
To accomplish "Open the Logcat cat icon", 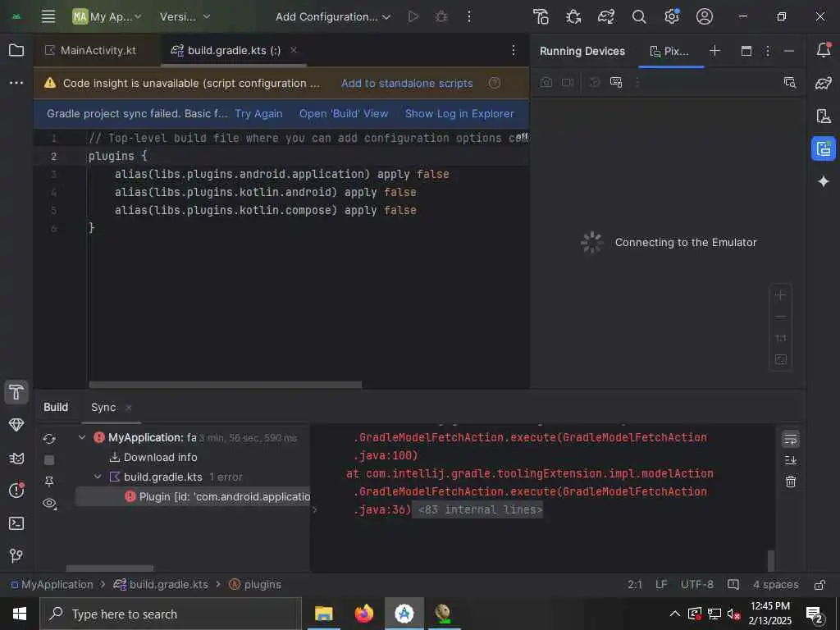I will coord(16,458).
